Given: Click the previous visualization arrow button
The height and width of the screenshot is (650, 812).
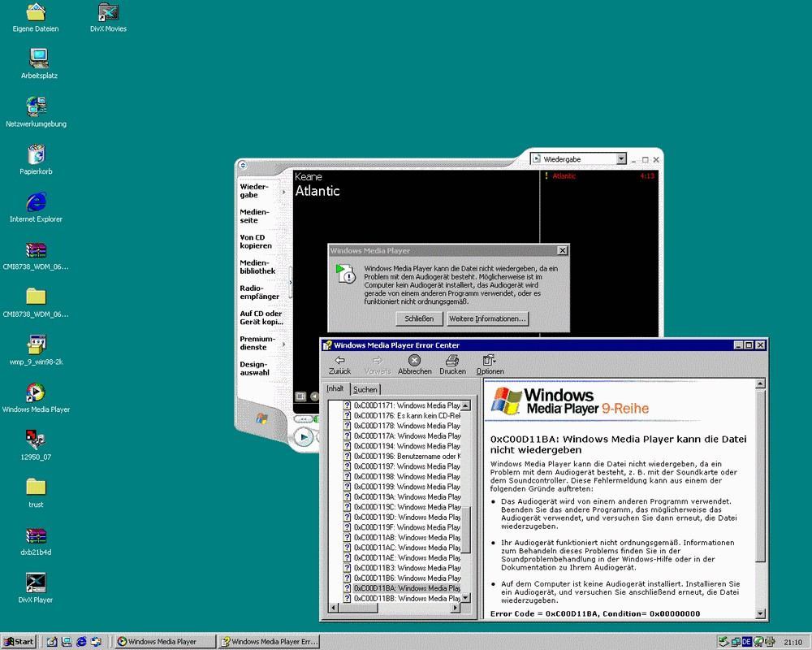Looking at the screenshot, I should tap(313, 396).
